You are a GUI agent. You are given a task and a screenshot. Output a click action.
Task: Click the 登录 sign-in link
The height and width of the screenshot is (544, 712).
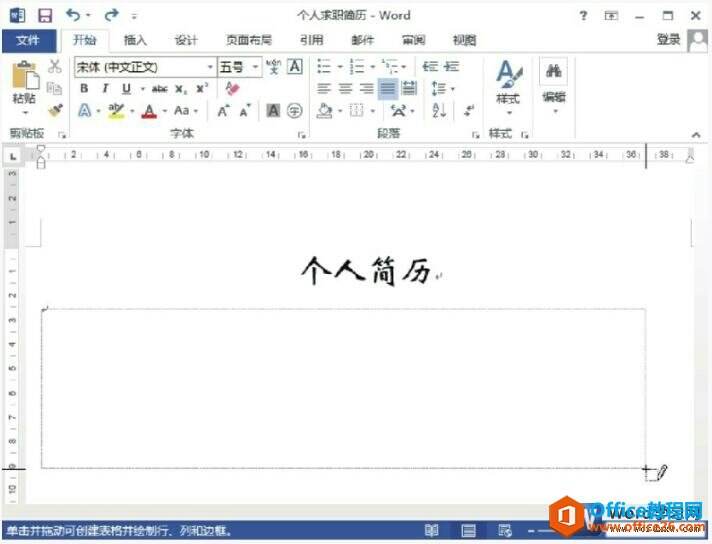(668, 39)
